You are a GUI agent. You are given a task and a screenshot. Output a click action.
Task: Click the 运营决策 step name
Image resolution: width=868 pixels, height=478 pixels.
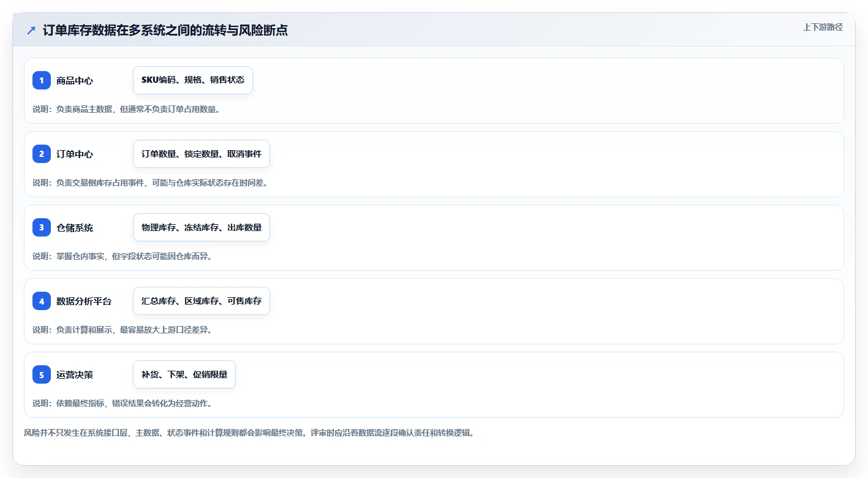(75, 374)
